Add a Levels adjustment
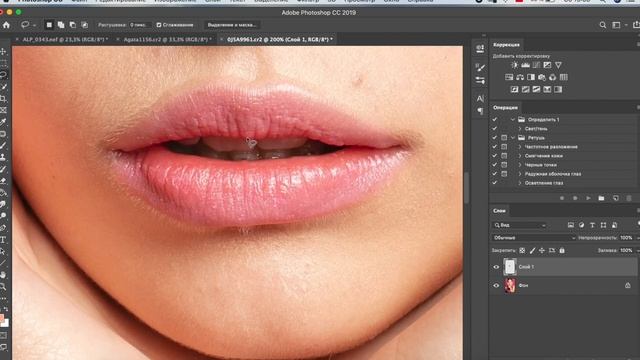Image resolution: width=640 pixels, height=360 pixels. pos(525,65)
